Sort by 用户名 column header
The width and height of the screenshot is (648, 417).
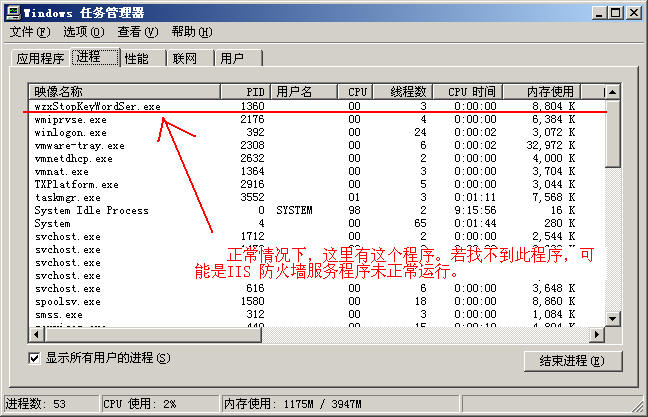pos(303,91)
